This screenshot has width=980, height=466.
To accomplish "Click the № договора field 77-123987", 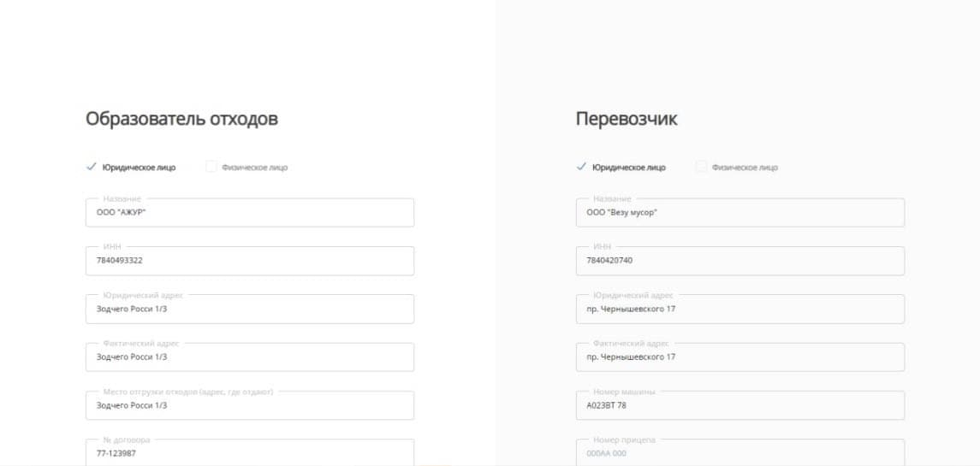I will pyautogui.click(x=250, y=452).
